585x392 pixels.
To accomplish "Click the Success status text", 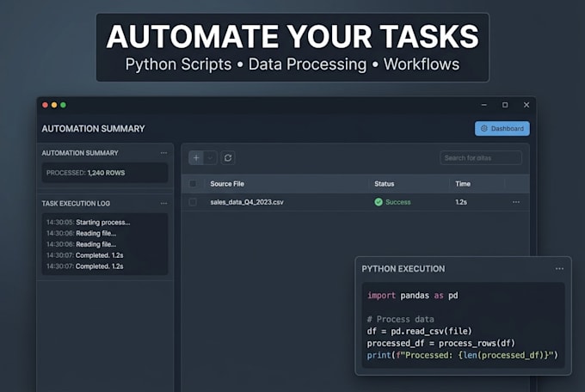I will [x=398, y=202].
